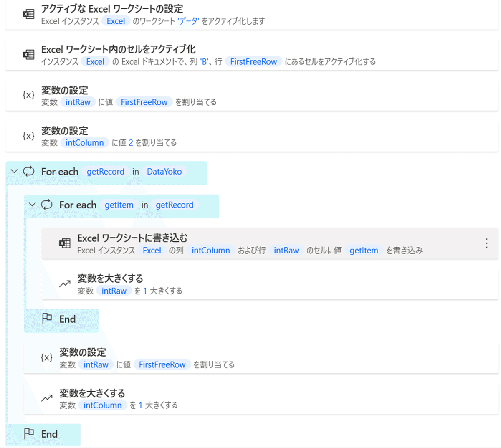Click loop icon of For each getItem
The width and height of the screenshot is (501, 448).
point(47,205)
